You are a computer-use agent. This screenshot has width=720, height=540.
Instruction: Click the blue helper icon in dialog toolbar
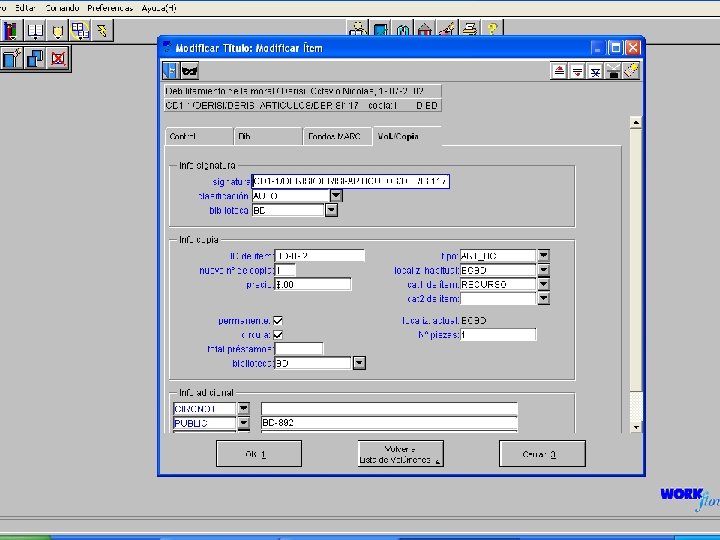(x=170, y=71)
